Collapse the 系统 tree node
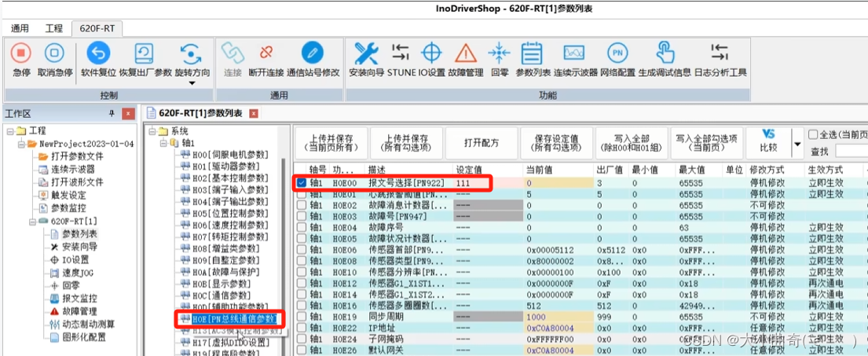Image resolution: width=868 pixels, height=356 pixels. (152, 131)
